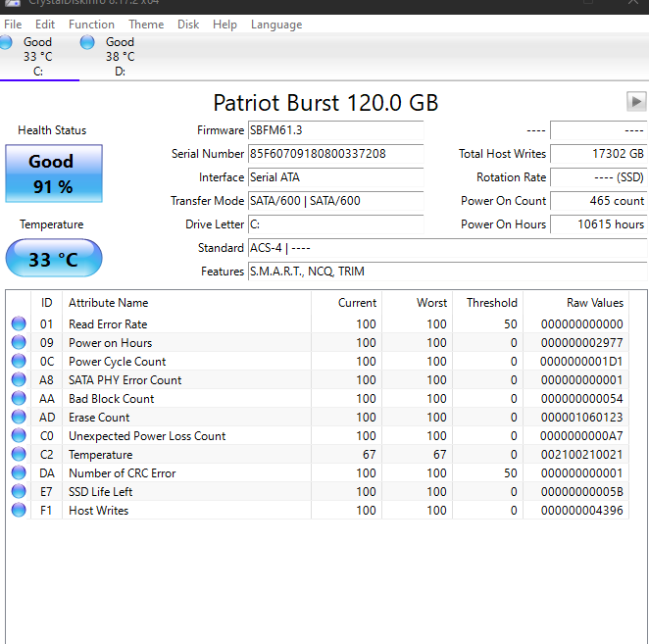649x644 pixels.
Task: Select the Unexpected Power Loss Count row
Action: 147,436
